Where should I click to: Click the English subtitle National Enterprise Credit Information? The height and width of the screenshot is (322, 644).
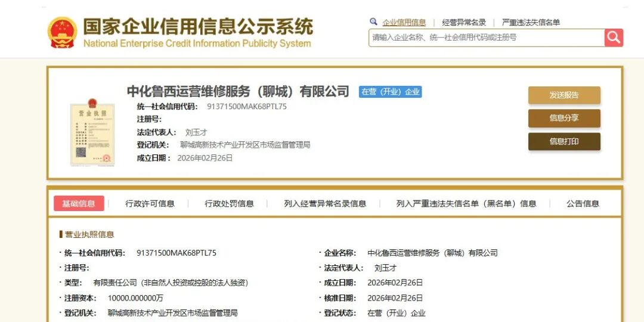(x=197, y=44)
